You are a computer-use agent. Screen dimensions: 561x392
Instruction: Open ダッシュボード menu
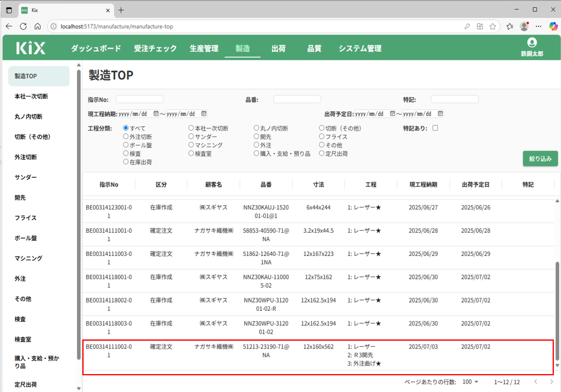click(x=96, y=48)
